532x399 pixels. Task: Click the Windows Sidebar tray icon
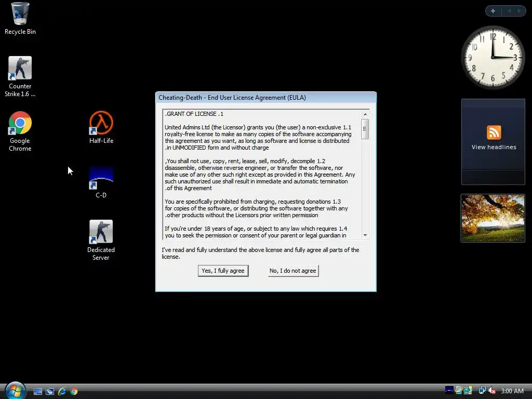point(468,391)
